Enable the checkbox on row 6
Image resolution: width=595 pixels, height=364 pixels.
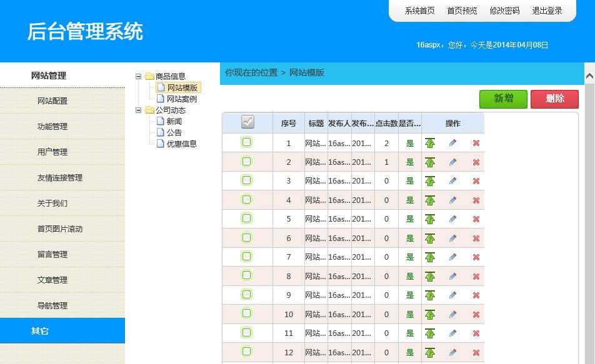247,238
